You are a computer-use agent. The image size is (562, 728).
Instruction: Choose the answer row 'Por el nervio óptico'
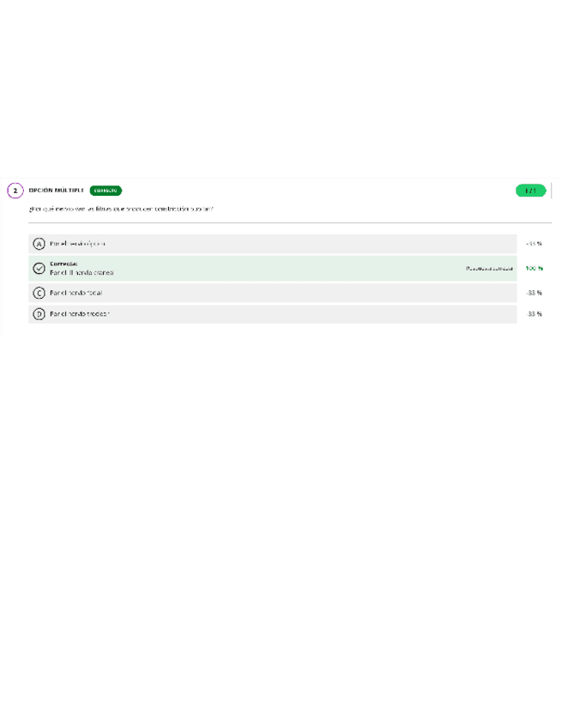tap(272, 244)
